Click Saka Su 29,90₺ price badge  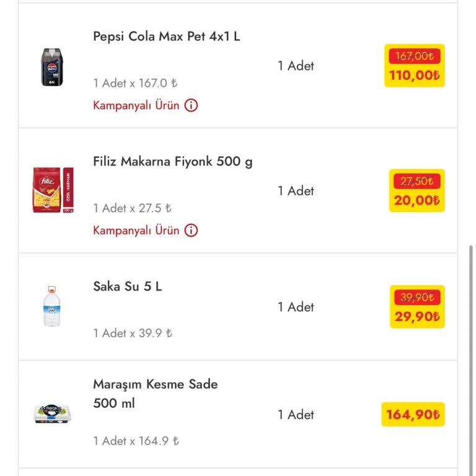(x=417, y=307)
